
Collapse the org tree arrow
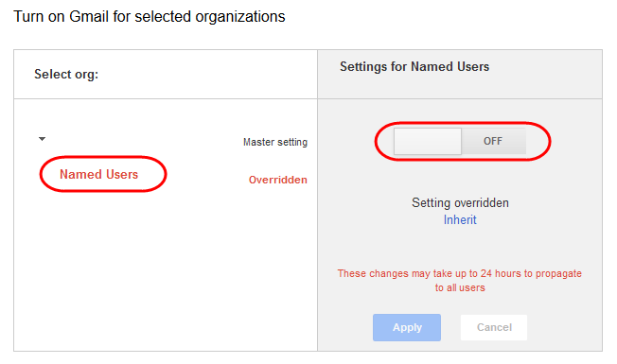42,139
